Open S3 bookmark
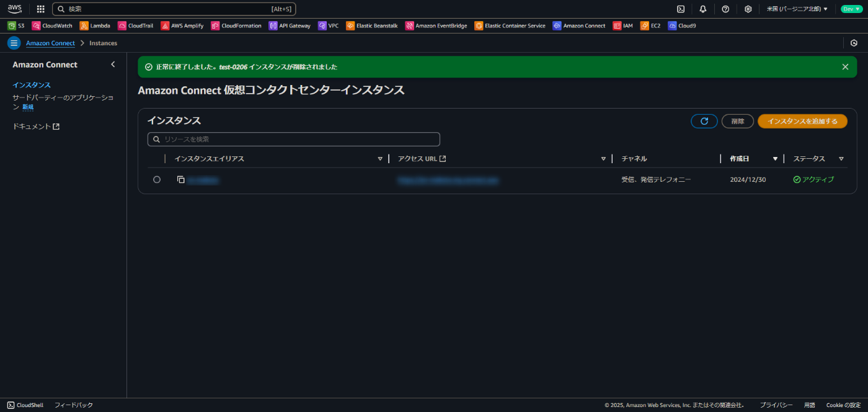The image size is (868, 412). (16, 26)
